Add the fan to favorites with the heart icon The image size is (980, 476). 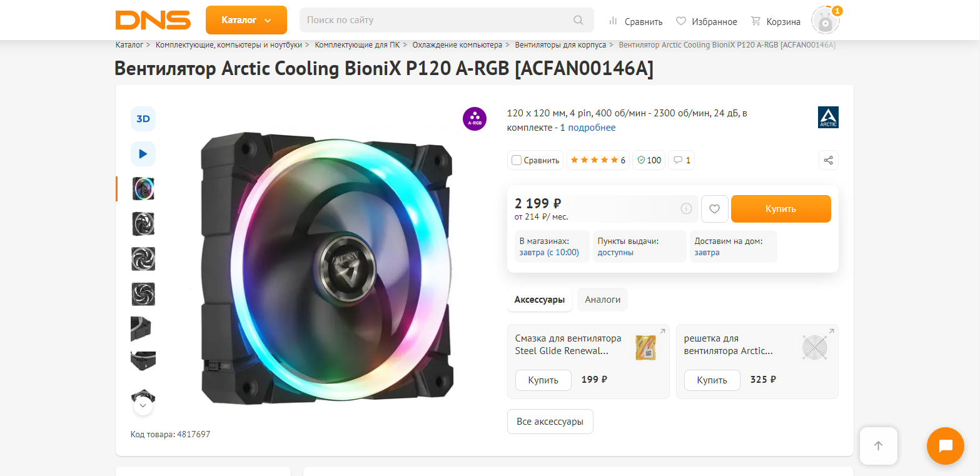pos(714,209)
